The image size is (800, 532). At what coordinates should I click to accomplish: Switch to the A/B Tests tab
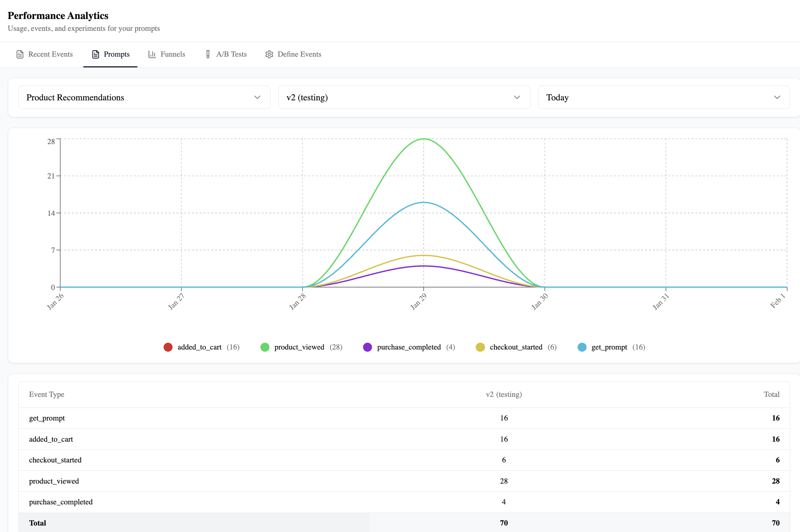[x=225, y=54]
